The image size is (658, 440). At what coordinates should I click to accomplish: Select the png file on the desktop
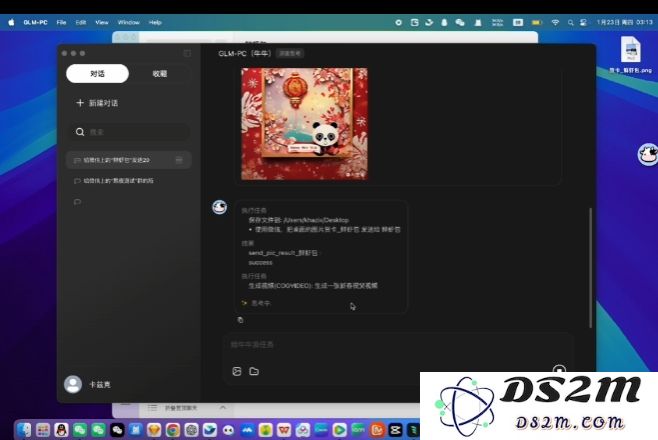coord(631,55)
